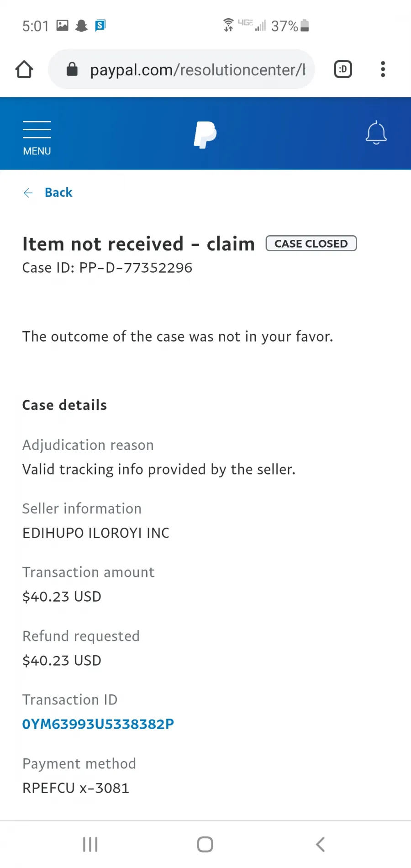The width and height of the screenshot is (411, 868).
Task: Tap the back arrow beside Back
Action: pos(28,193)
